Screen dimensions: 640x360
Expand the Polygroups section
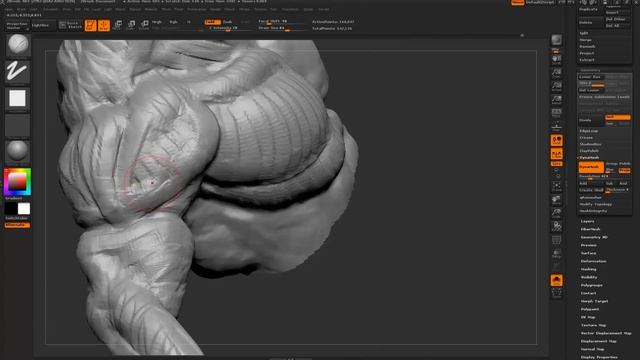pyautogui.click(x=591, y=285)
